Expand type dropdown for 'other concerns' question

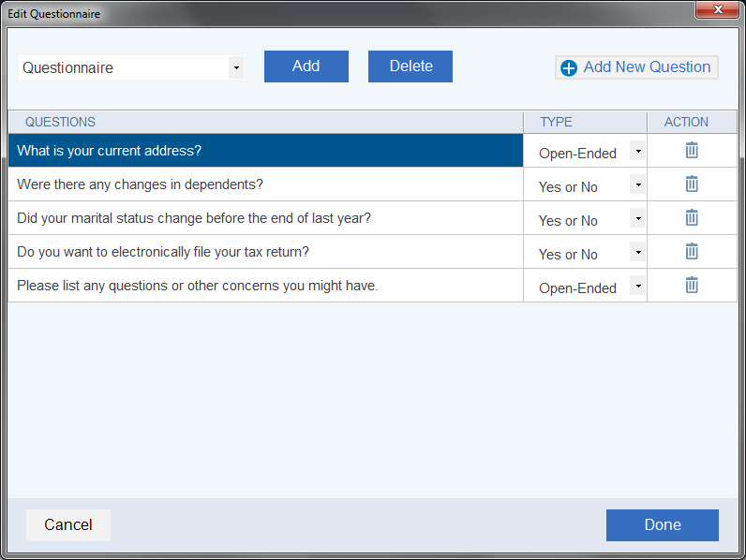(638, 286)
